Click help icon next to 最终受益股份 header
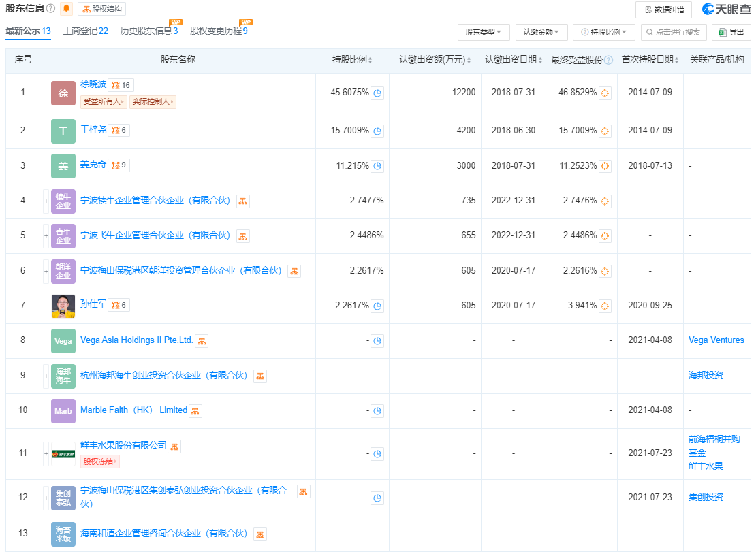Screen dimensions: 756x554 tap(608, 61)
